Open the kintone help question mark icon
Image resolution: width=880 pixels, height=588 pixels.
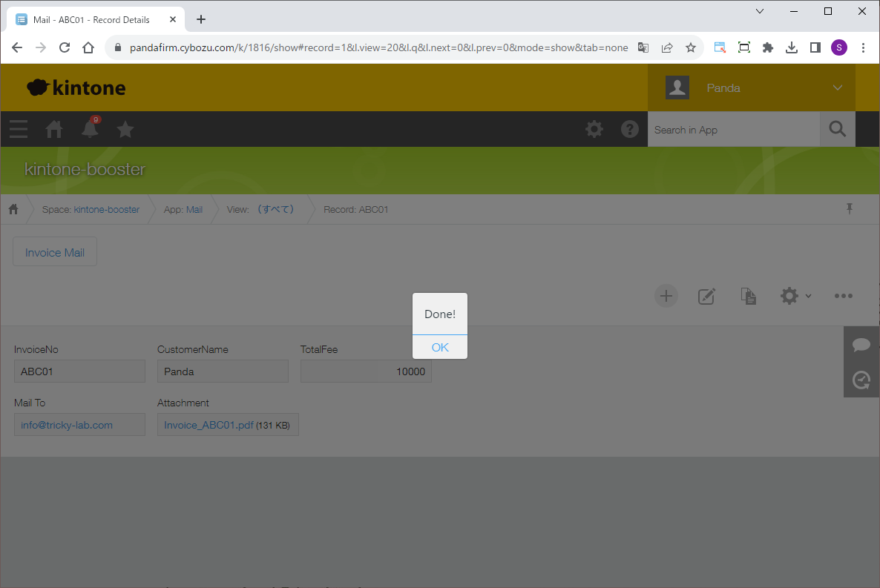[629, 129]
